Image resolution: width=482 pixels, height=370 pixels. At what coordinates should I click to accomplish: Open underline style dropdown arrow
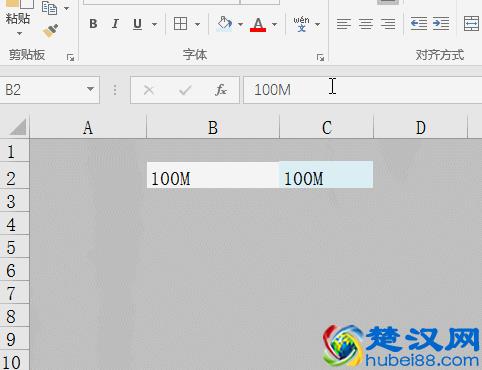[x=154, y=24]
